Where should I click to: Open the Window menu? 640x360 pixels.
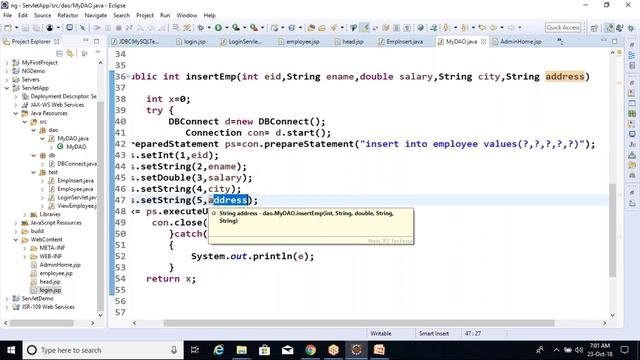click(187, 15)
